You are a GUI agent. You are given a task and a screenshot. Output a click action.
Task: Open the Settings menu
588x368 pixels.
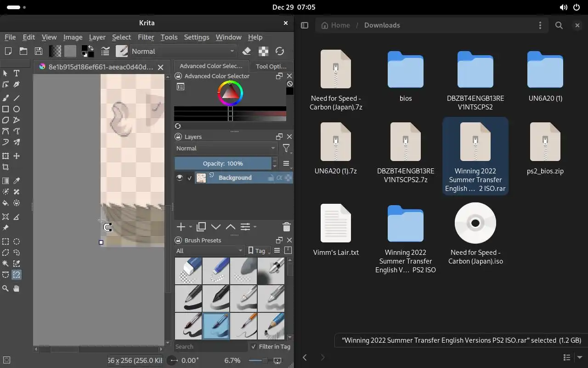point(197,37)
